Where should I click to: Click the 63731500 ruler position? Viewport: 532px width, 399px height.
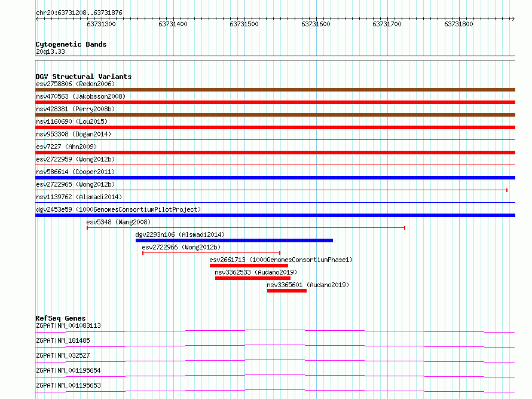pos(244,24)
